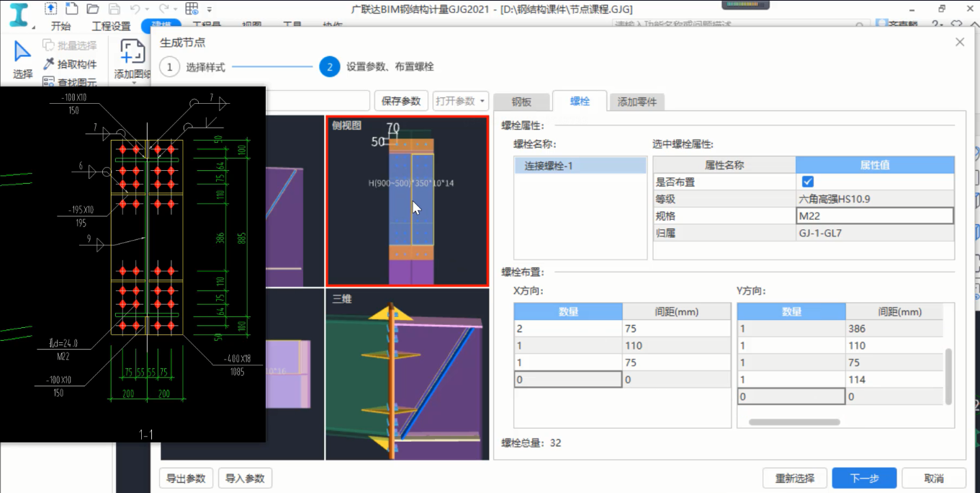Click the 导出参数 button
This screenshot has width=980, height=493.
click(186, 478)
